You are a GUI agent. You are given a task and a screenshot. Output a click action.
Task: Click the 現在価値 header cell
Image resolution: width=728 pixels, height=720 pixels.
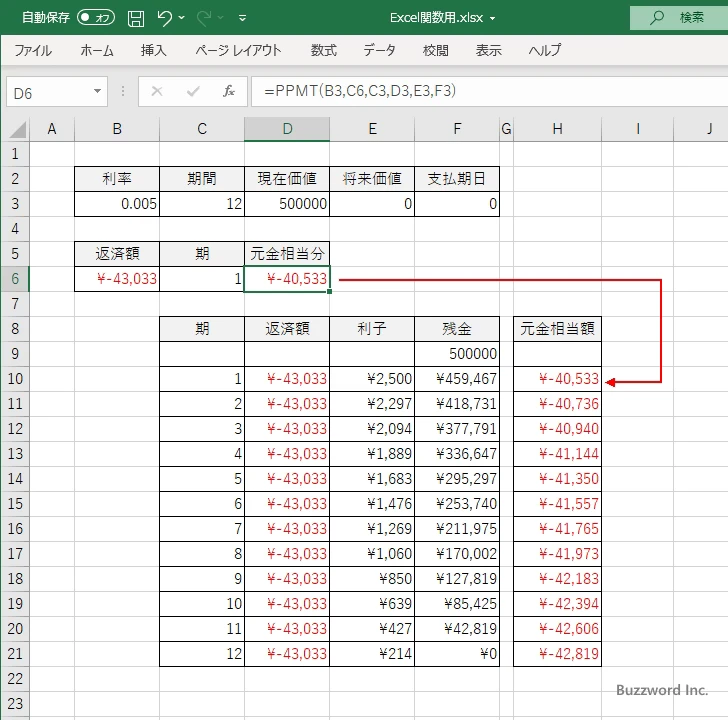[x=287, y=179]
